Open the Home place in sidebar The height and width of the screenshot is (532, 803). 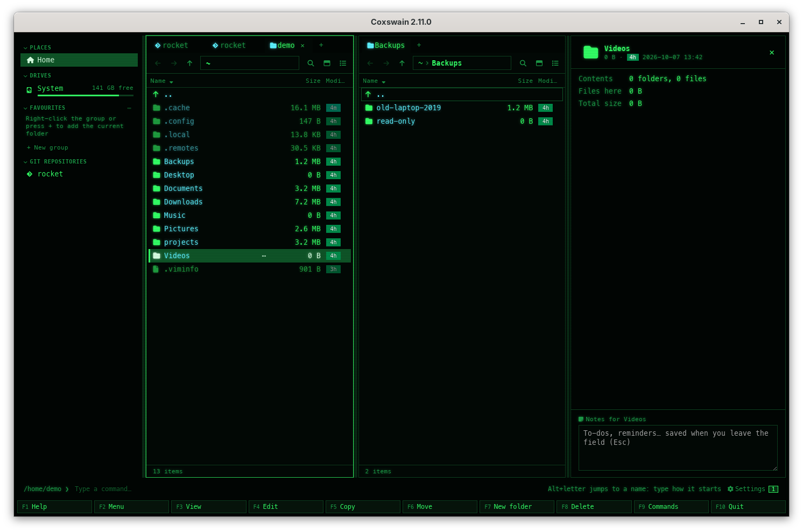(79, 60)
